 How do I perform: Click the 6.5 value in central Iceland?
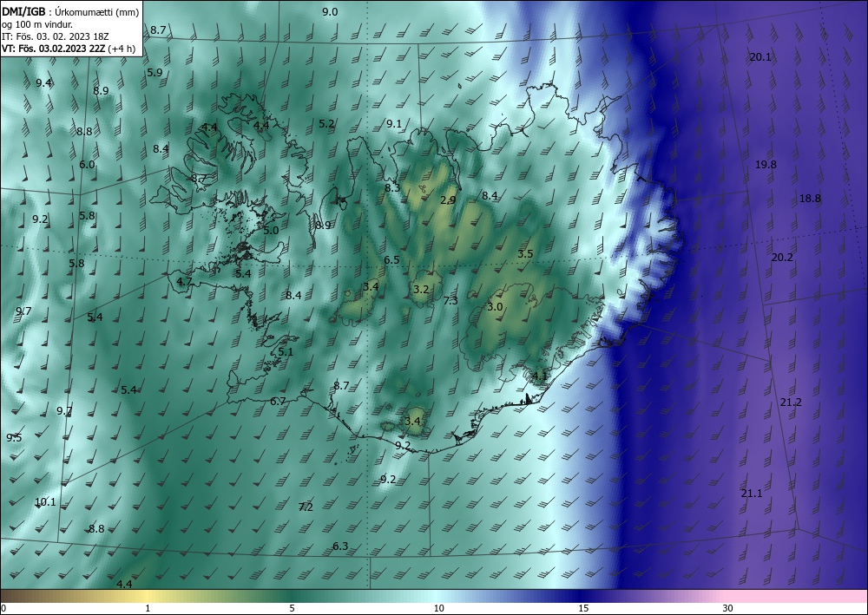(x=392, y=260)
